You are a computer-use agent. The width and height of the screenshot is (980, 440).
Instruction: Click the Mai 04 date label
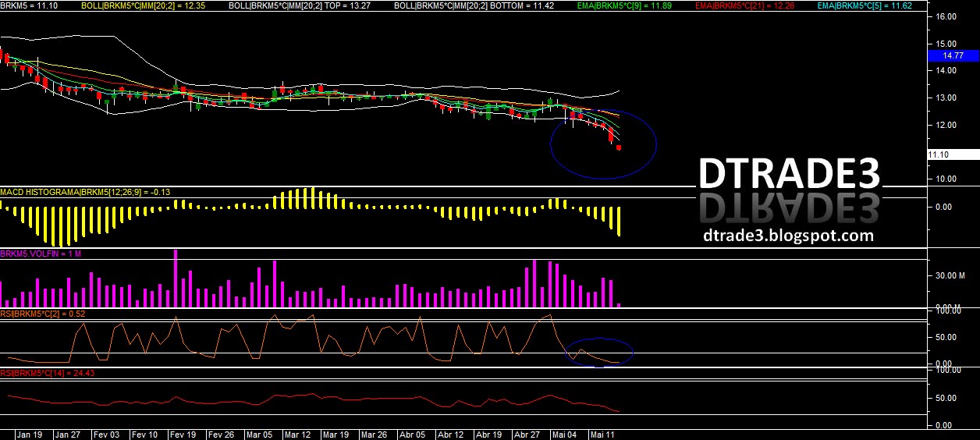[564, 434]
